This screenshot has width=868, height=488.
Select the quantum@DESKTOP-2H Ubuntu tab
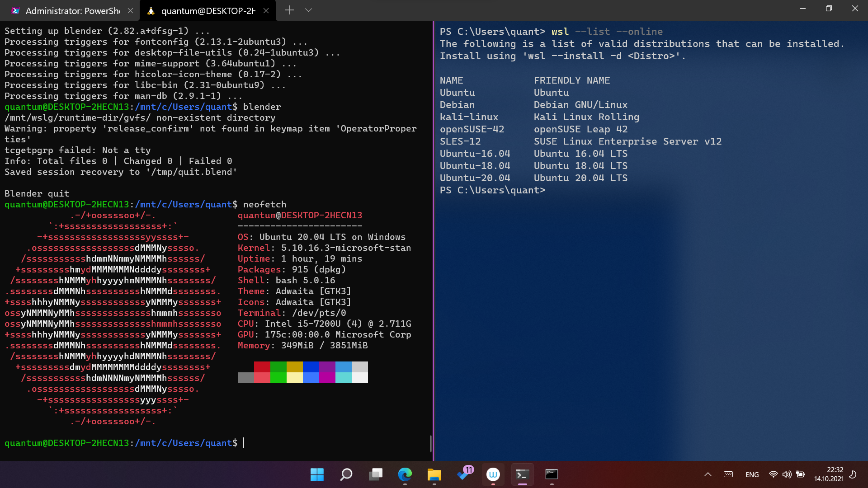(208, 10)
